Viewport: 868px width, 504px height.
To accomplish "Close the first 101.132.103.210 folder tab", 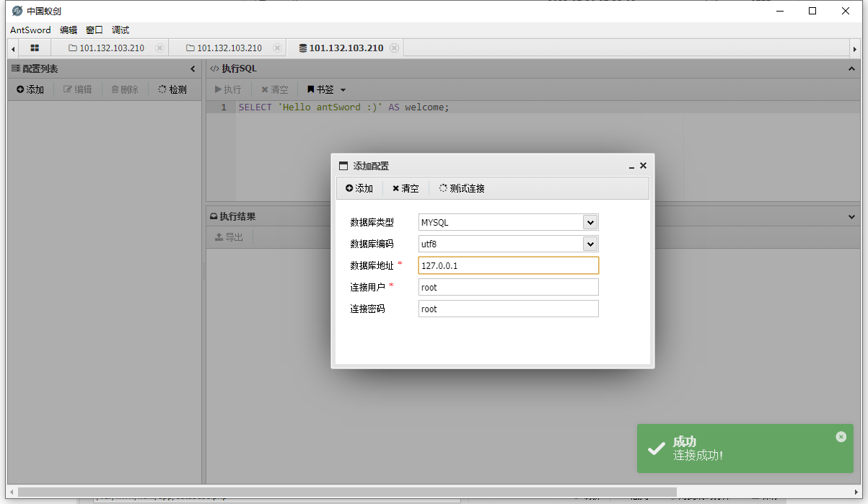I will click(160, 48).
